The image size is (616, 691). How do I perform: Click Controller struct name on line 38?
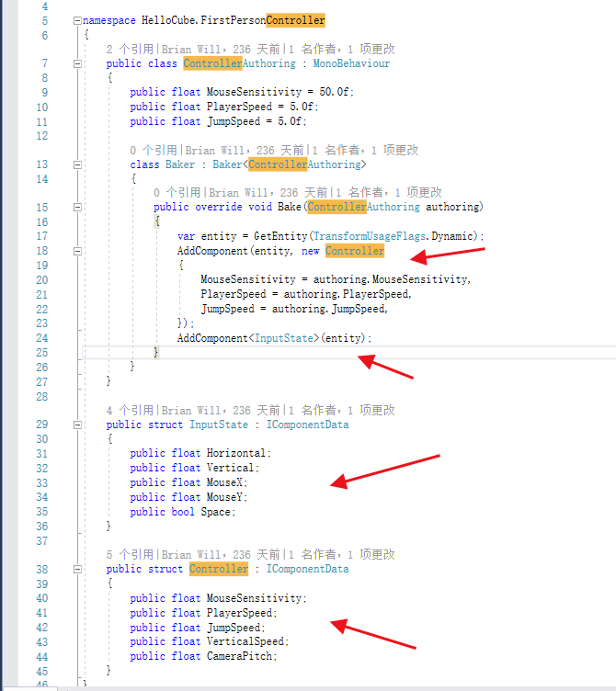pyautogui.click(x=219, y=569)
